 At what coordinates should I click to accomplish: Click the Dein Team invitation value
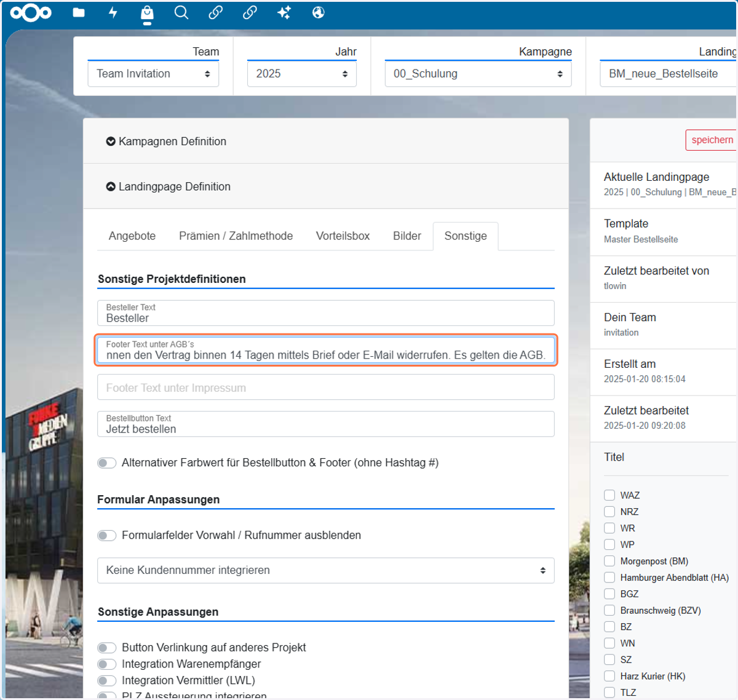621,333
